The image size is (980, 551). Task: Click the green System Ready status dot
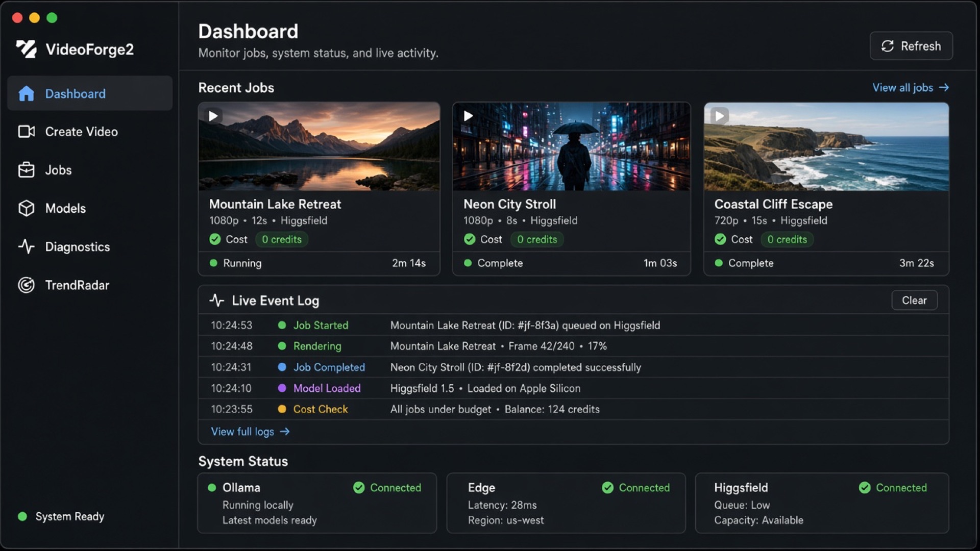(22, 516)
